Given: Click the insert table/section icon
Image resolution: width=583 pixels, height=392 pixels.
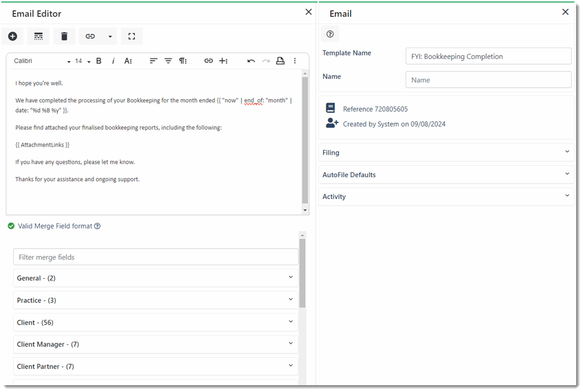Looking at the screenshot, I should pos(39,36).
